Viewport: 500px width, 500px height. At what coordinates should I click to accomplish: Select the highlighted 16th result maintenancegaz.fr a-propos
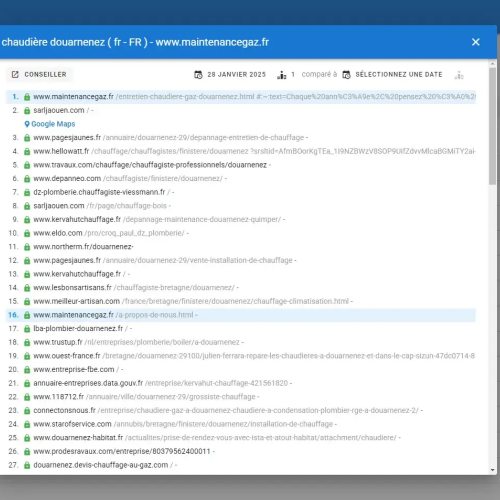coord(241,315)
